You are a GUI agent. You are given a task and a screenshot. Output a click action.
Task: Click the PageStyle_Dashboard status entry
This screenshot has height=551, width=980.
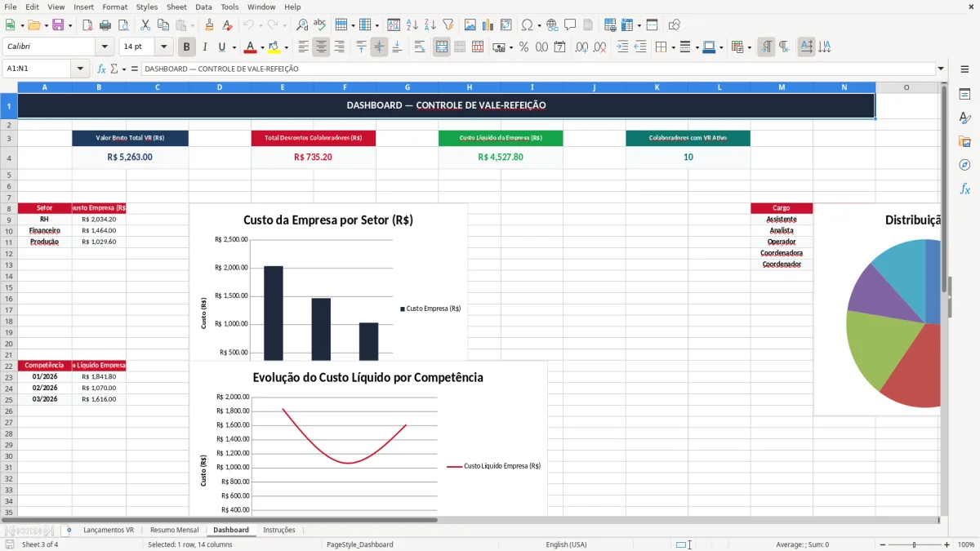tap(359, 544)
